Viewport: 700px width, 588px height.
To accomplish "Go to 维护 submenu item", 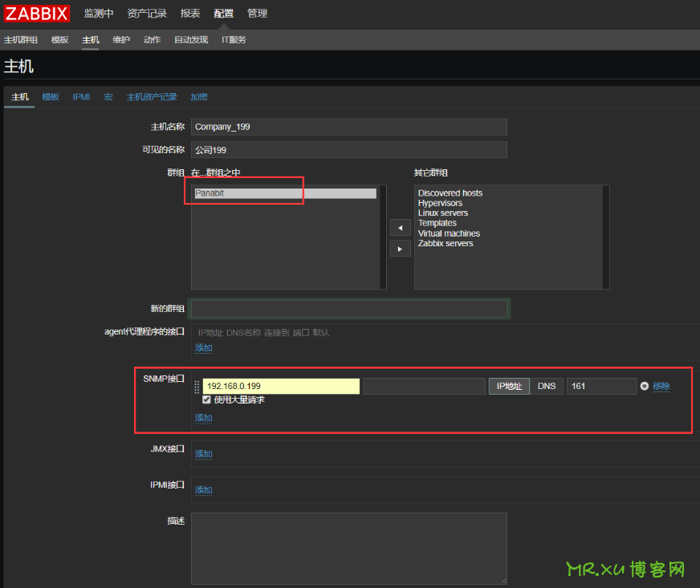I will click(121, 39).
